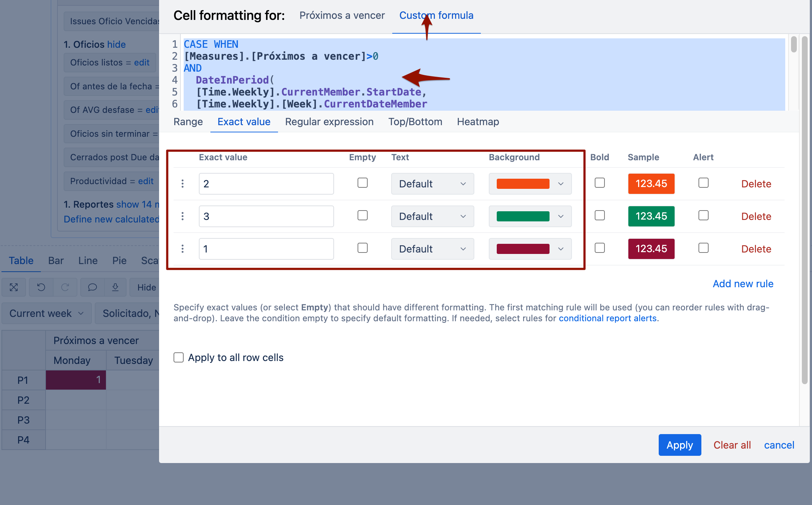
Task: Delete the rule with value 2
Action: pyautogui.click(x=756, y=184)
